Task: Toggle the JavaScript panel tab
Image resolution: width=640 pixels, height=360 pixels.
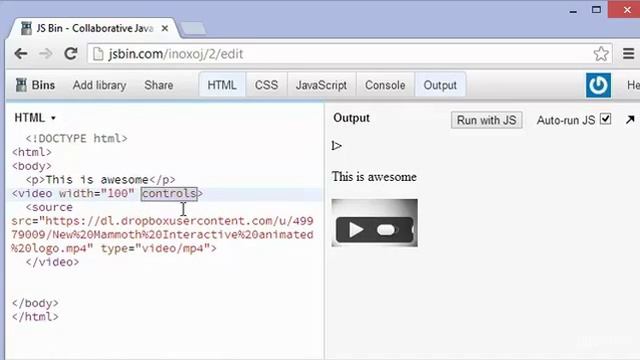Action: (321, 85)
